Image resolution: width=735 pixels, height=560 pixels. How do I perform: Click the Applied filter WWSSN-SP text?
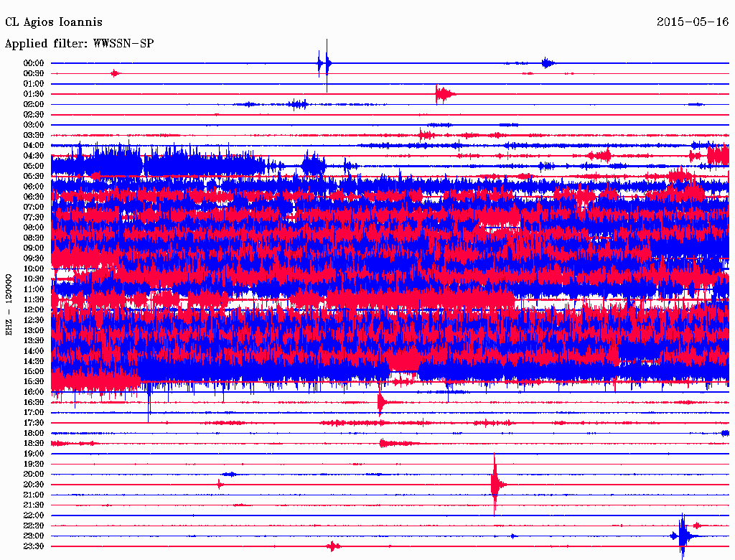coord(79,44)
